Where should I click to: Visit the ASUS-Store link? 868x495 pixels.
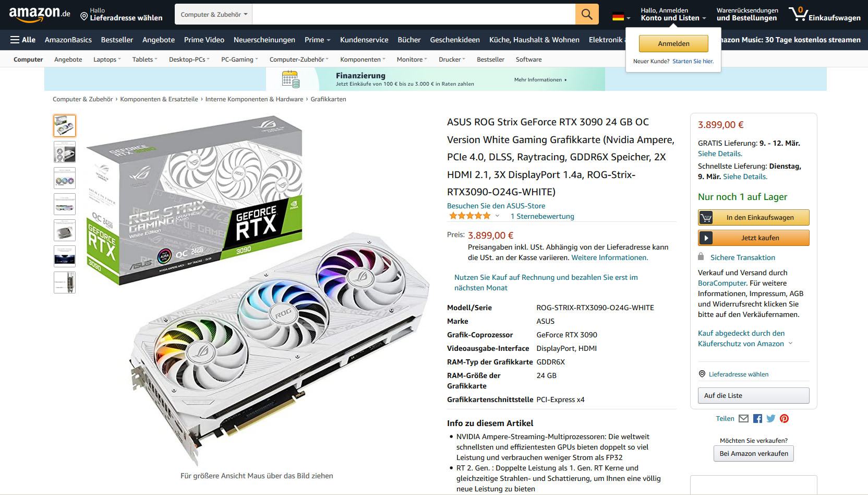(496, 206)
